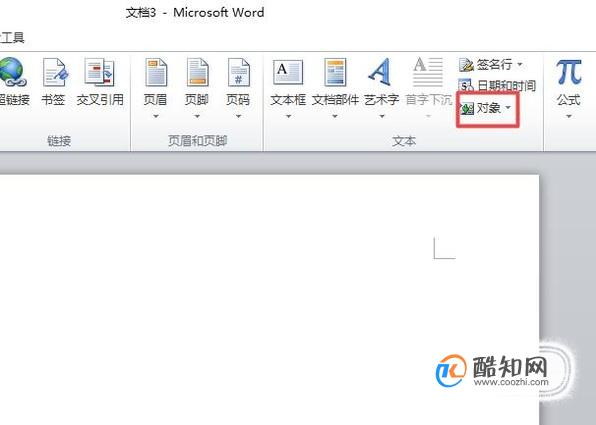Insert a bookmark with 书签 icon
This screenshot has width=596, height=425.
(55, 72)
